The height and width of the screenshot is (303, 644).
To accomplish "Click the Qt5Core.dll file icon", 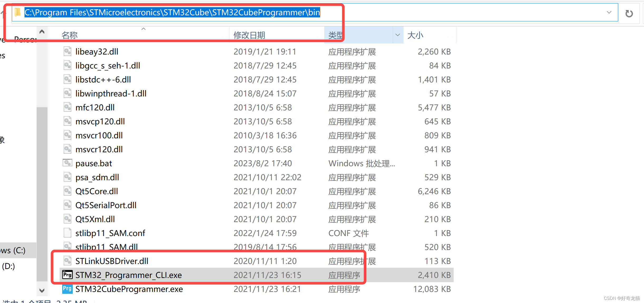I will coord(67,191).
